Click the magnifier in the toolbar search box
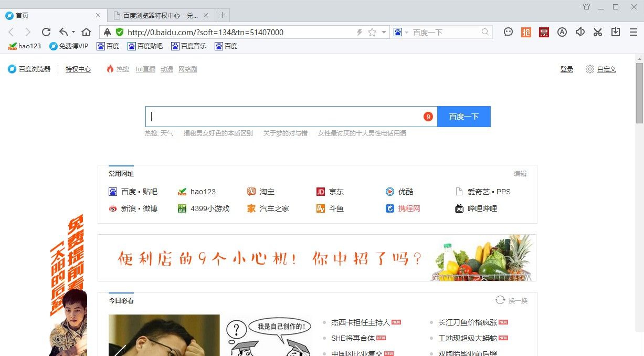This screenshot has height=356, width=644. [485, 32]
